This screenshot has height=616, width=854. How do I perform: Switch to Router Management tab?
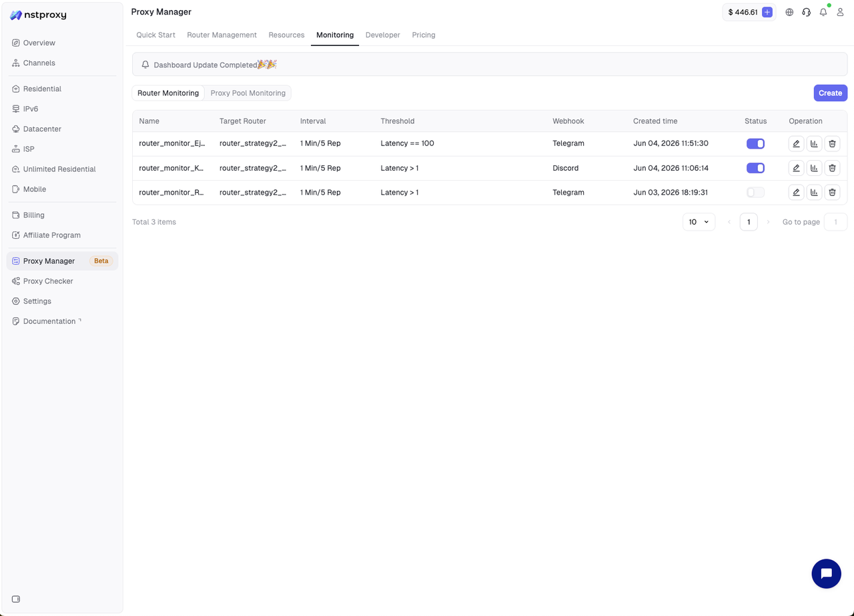[x=222, y=35]
